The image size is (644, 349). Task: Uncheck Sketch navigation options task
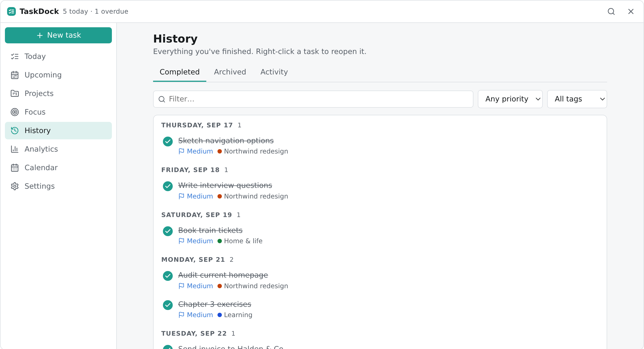(168, 142)
